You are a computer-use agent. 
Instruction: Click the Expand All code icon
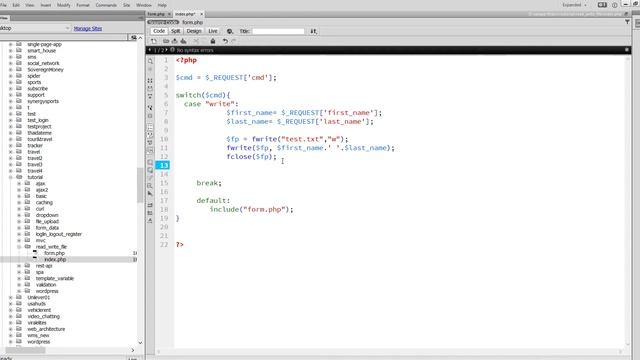click(150, 96)
